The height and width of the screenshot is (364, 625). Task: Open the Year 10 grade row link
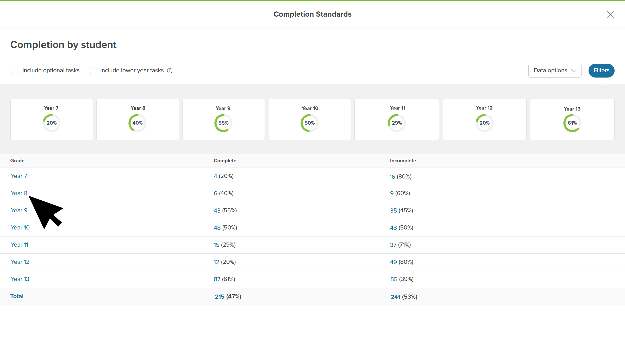click(x=20, y=227)
